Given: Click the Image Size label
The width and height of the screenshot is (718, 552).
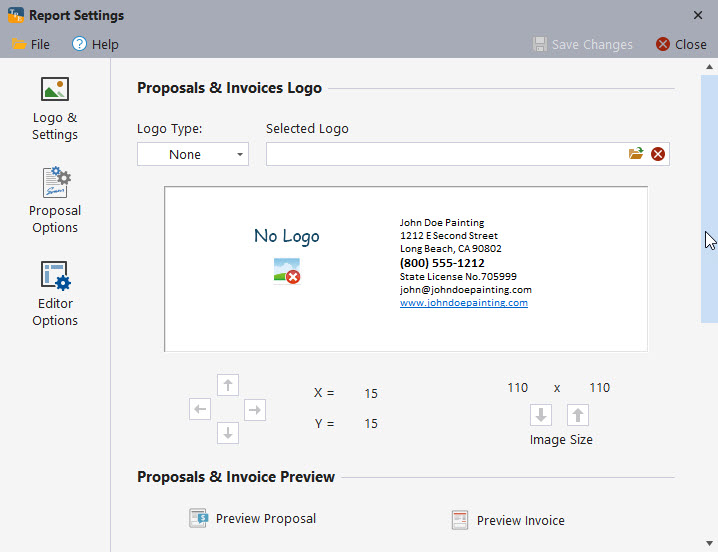Looking at the screenshot, I should pyautogui.click(x=561, y=440).
